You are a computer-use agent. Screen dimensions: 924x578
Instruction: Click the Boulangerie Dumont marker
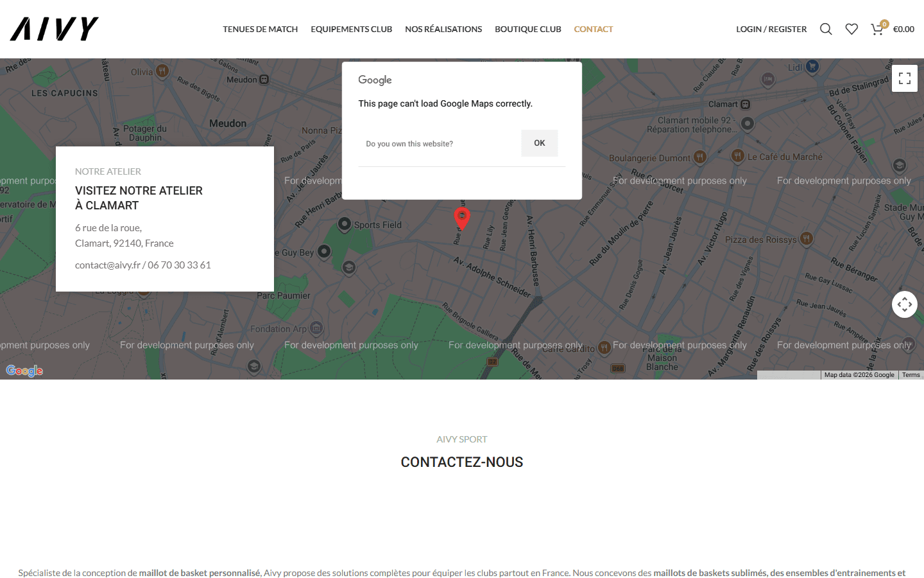click(x=700, y=157)
